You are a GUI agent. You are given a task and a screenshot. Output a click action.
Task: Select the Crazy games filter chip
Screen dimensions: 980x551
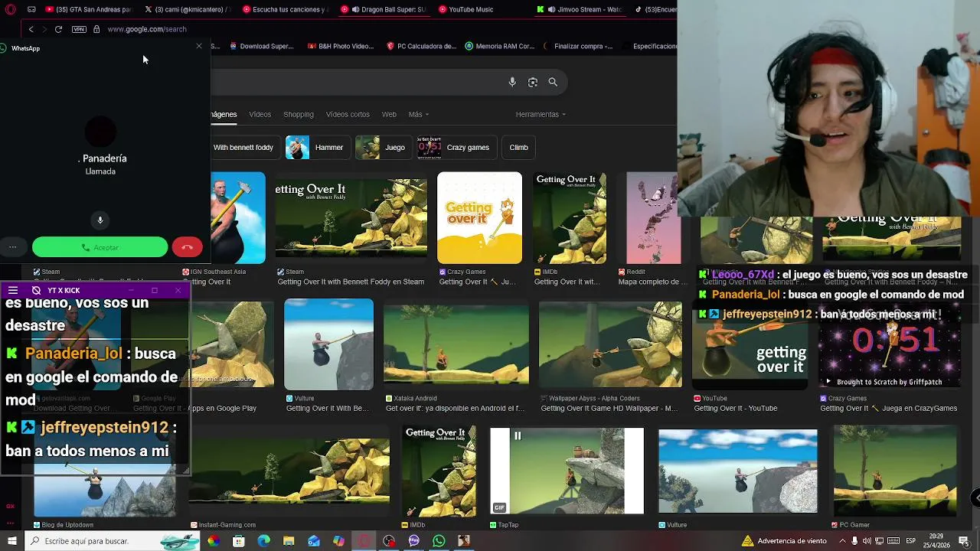coord(456,147)
